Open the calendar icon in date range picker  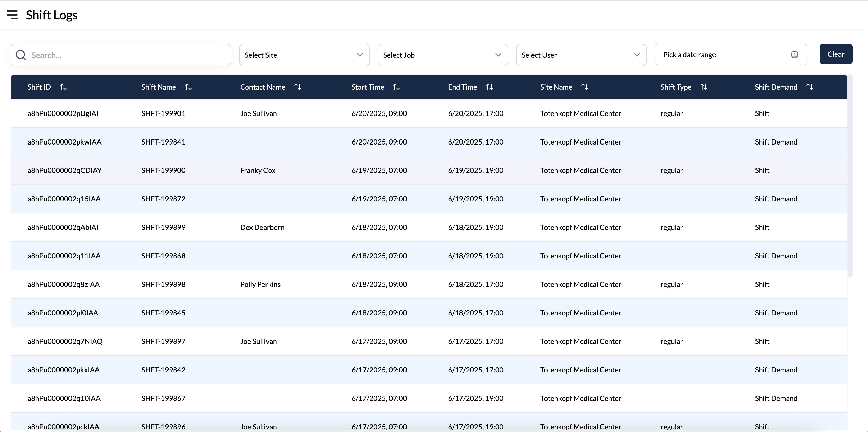point(795,54)
